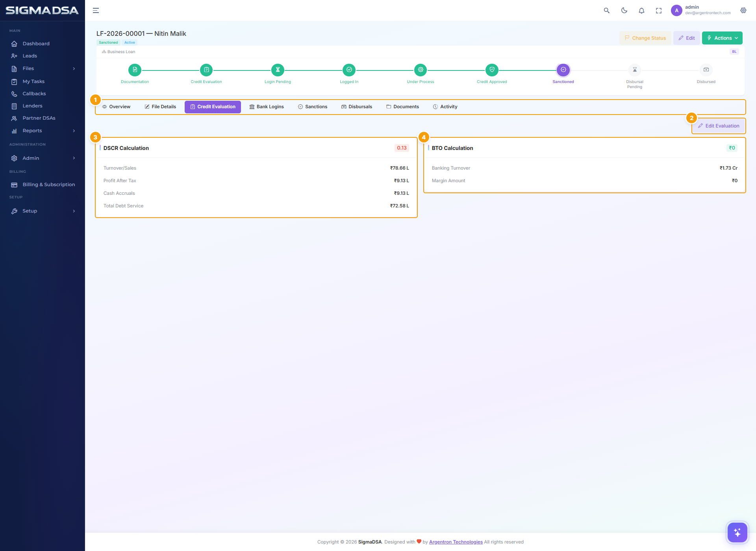
Task: Click the Login Pending hourglass icon
Action: [x=278, y=70]
